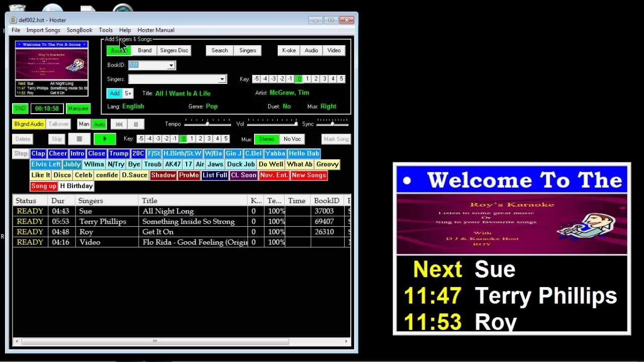The width and height of the screenshot is (644, 362).
Task: Set the playback key to minus 1
Action: (x=175, y=139)
